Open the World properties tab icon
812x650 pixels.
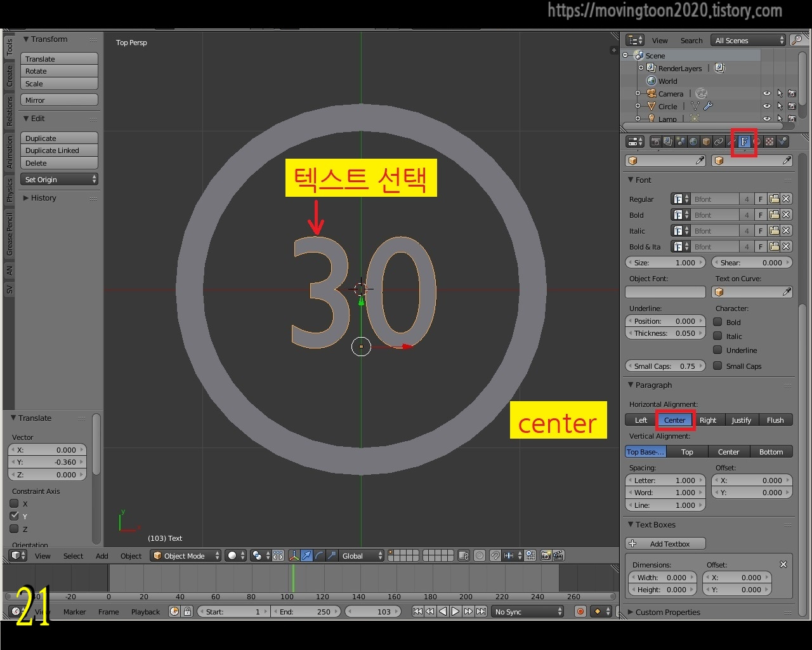click(693, 142)
